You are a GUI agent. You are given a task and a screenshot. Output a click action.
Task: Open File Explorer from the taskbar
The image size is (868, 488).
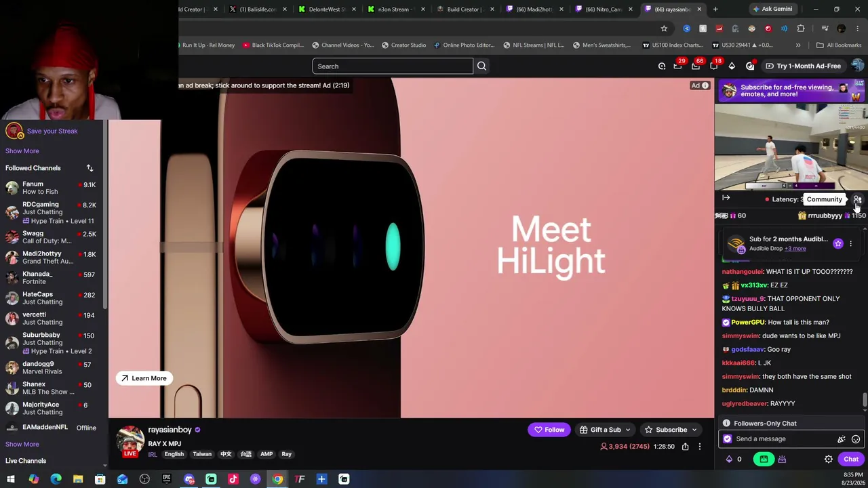[x=78, y=479]
